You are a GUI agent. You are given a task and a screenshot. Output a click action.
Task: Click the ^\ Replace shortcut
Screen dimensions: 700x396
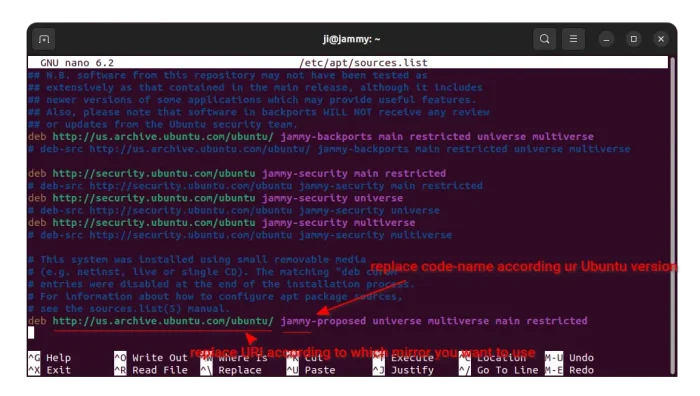click(x=231, y=370)
